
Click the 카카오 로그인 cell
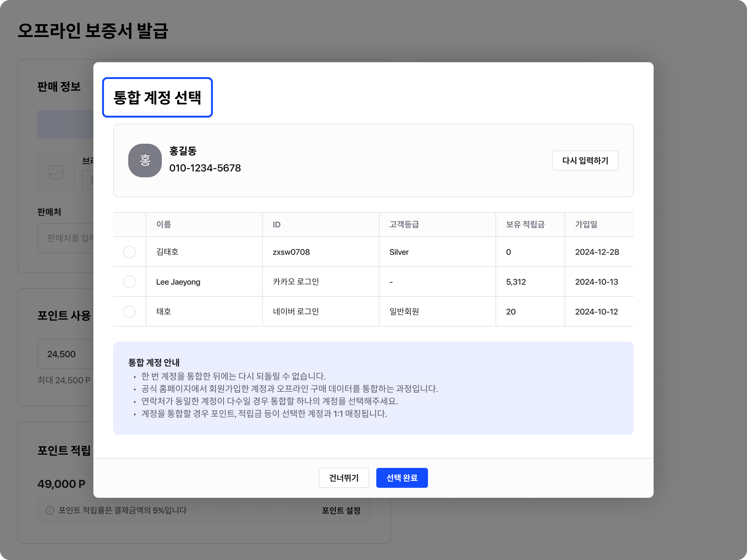click(295, 282)
